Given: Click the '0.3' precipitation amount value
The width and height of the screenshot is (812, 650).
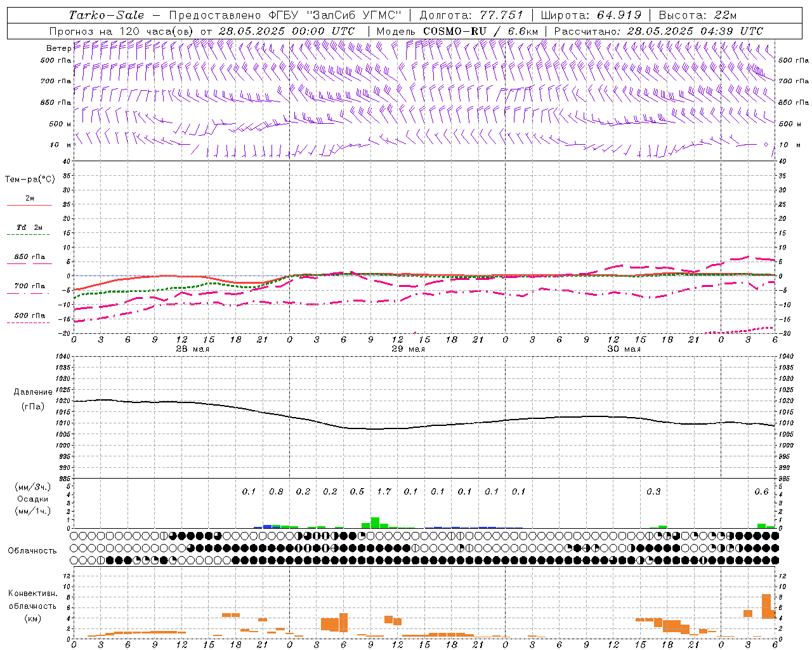Looking at the screenshot, I should coord(653,491).
